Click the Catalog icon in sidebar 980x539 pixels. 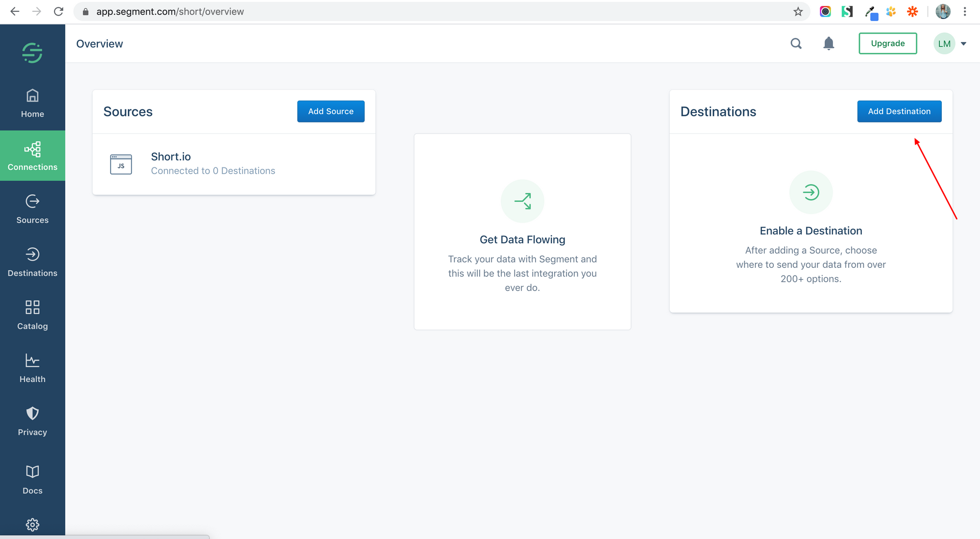click(32, 307)
